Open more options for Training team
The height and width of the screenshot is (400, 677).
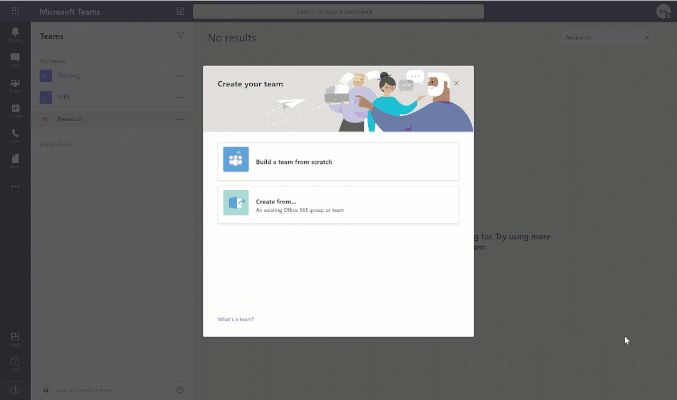[x=180, y=76]
